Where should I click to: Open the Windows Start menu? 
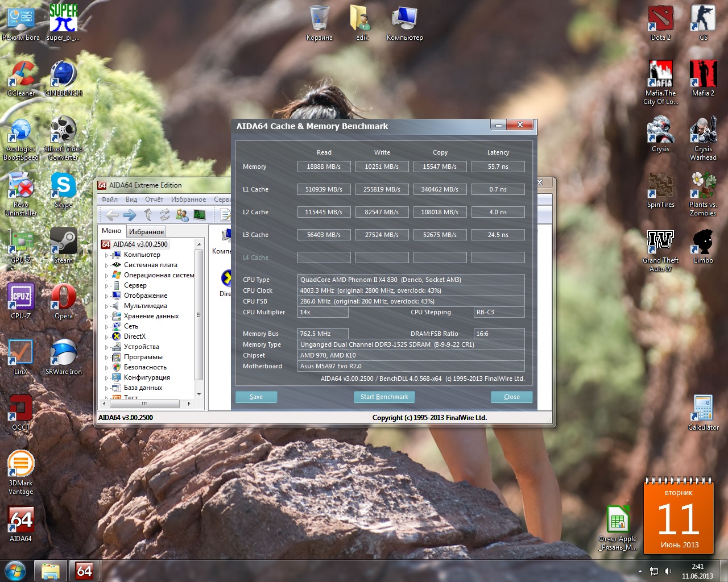point(15,571)
